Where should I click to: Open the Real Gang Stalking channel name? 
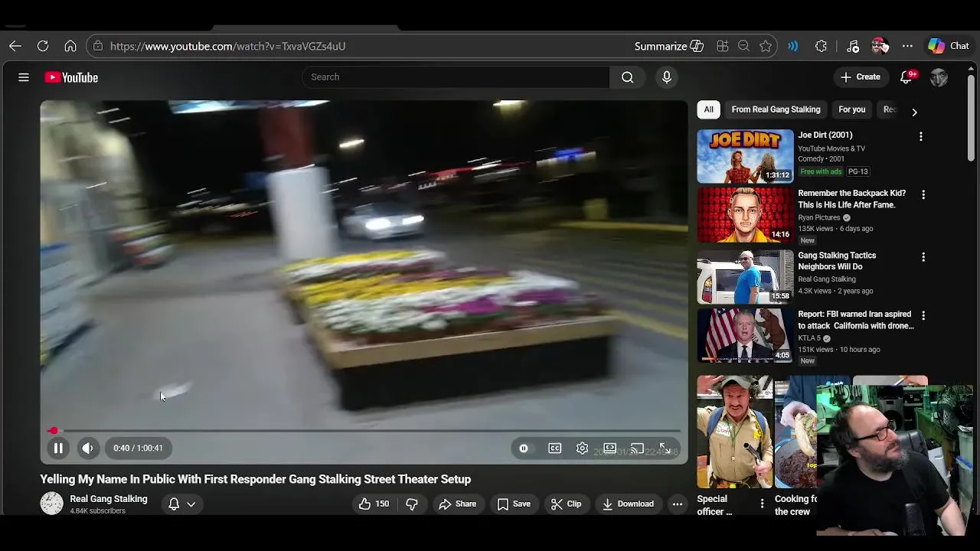click(109, 499)
